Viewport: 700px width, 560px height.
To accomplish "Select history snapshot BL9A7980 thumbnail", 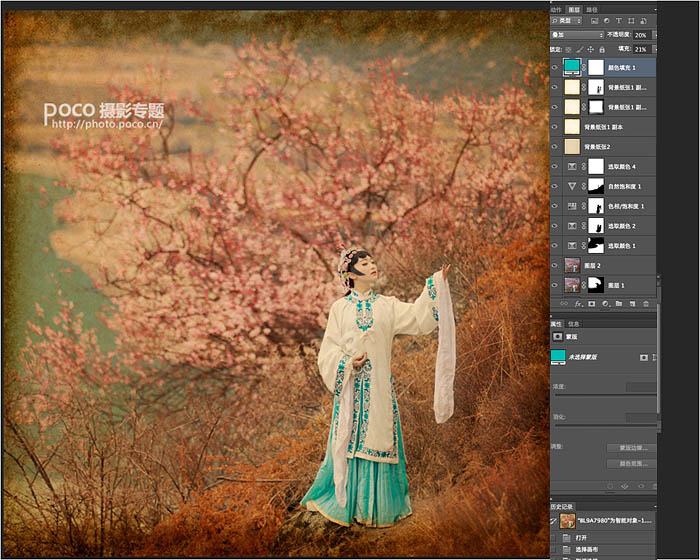I will click(567, 521).
